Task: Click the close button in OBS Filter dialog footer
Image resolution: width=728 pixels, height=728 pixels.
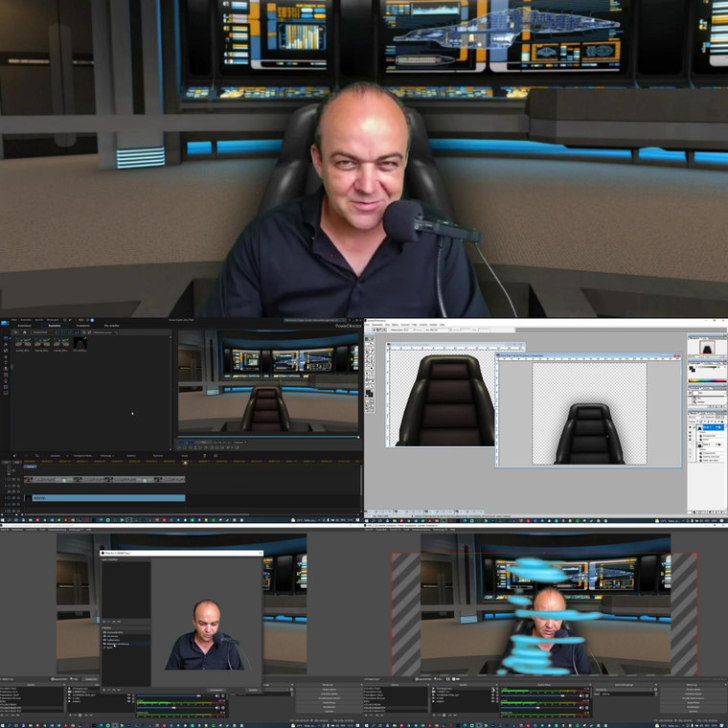Action: 253,690
